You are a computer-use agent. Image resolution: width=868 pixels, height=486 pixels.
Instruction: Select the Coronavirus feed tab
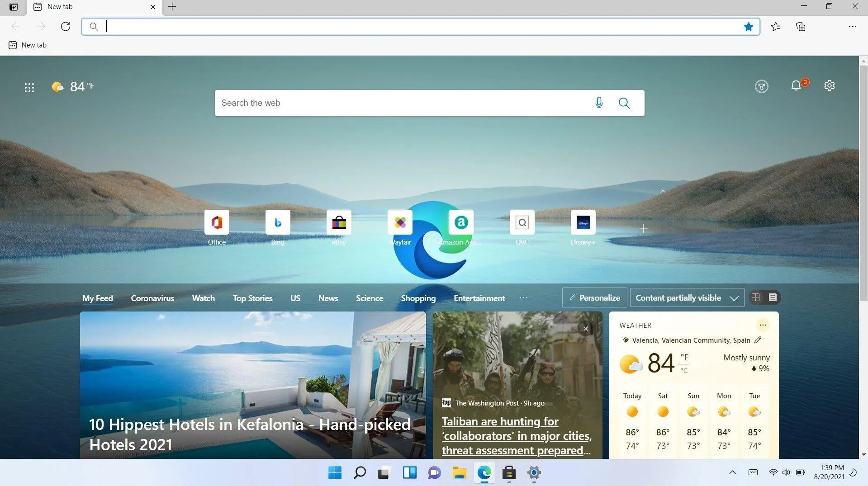coord(152,298)
